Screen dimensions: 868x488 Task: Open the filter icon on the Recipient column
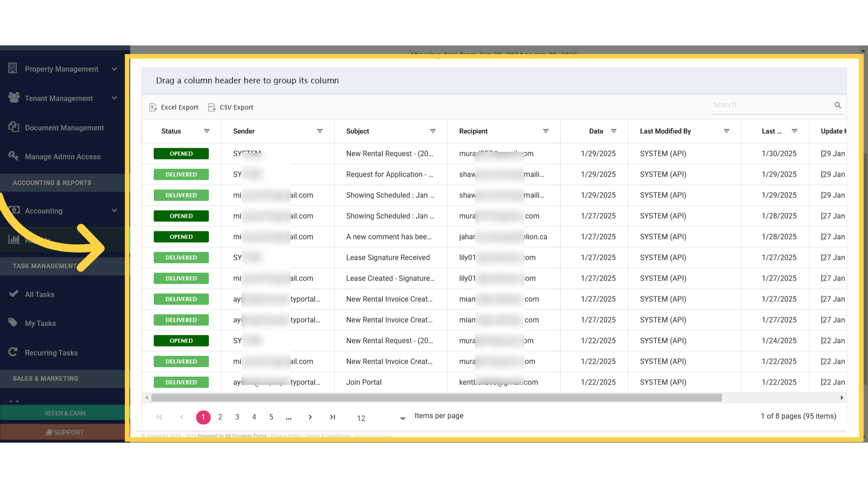pos(546,131)
